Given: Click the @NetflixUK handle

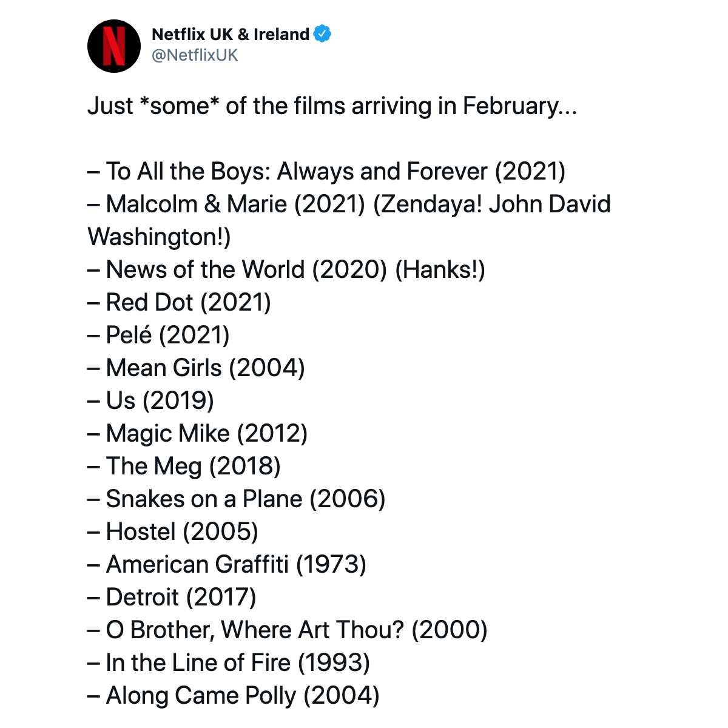Looking at the screenshot, I should pos(195,55).
